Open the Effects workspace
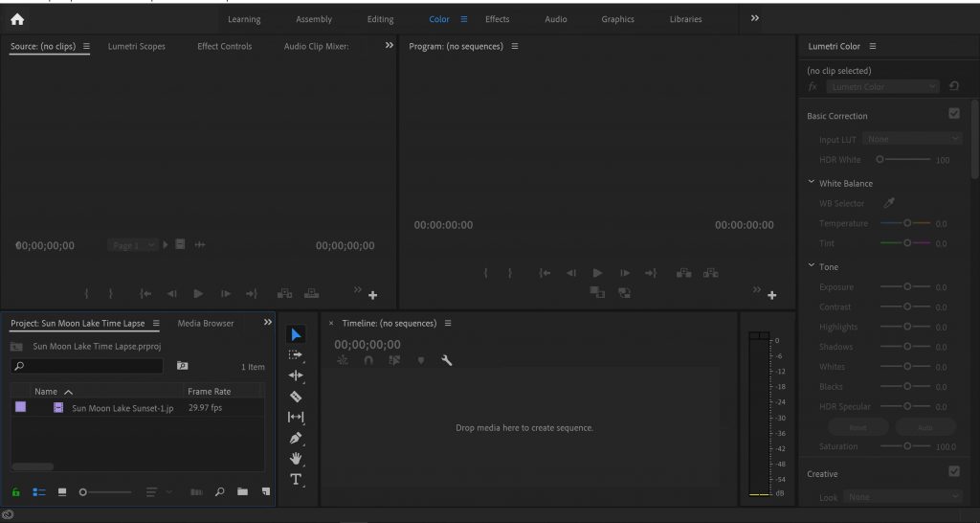 point(497,19)
